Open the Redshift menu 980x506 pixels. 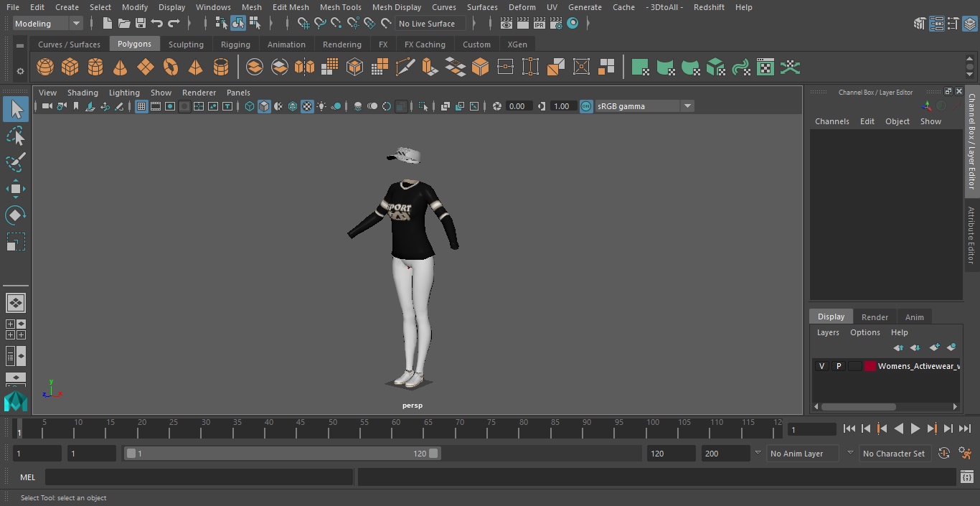tap(709, 7)
